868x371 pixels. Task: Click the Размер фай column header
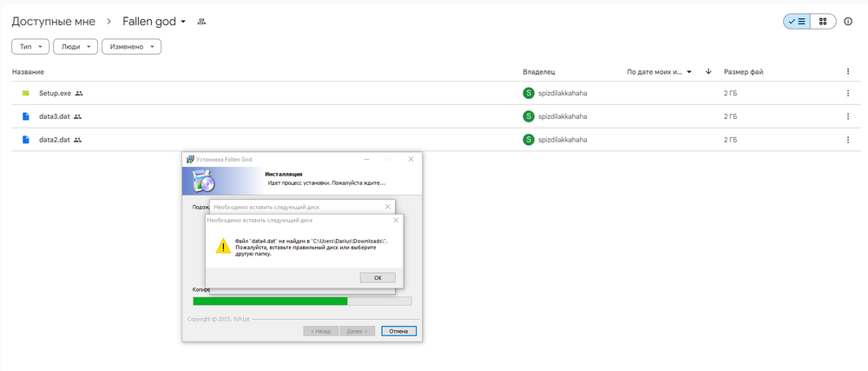(x=744, y=72)
